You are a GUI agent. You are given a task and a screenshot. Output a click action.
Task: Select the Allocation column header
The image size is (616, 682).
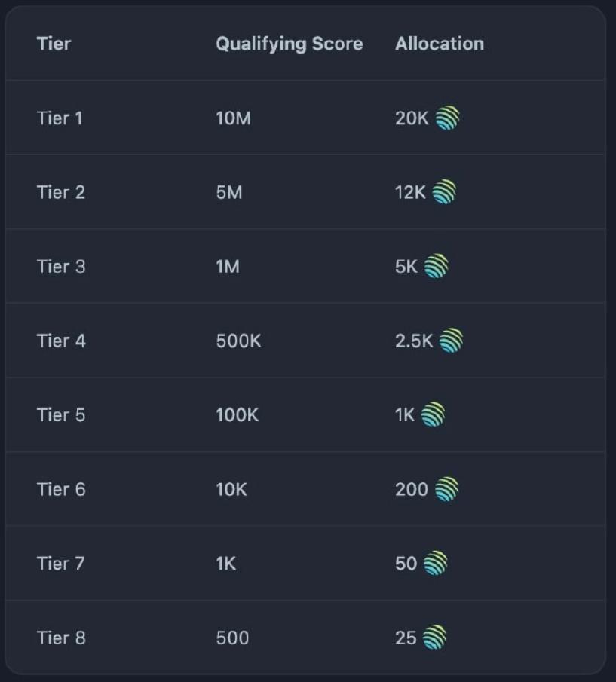click(x=439, y=44)
